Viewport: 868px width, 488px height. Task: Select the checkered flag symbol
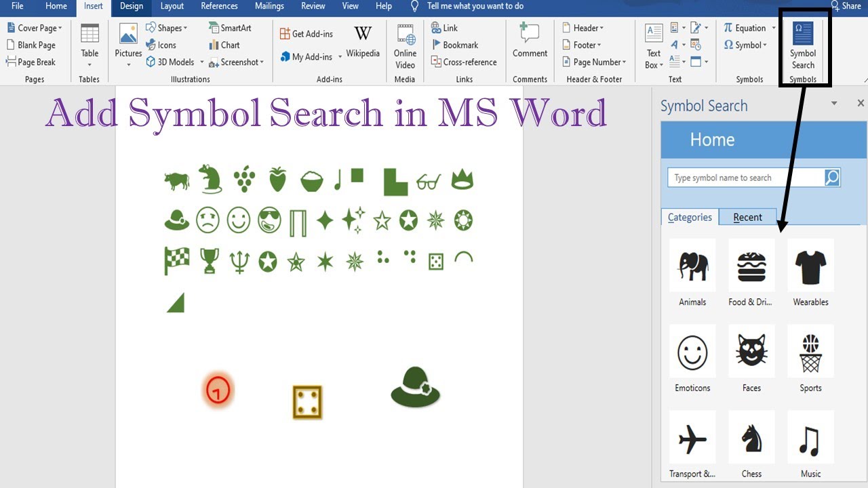click(x=176, y=260)
